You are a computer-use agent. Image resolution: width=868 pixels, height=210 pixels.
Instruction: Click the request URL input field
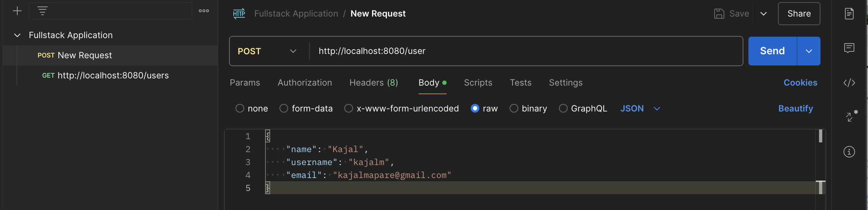coord(504,51)
